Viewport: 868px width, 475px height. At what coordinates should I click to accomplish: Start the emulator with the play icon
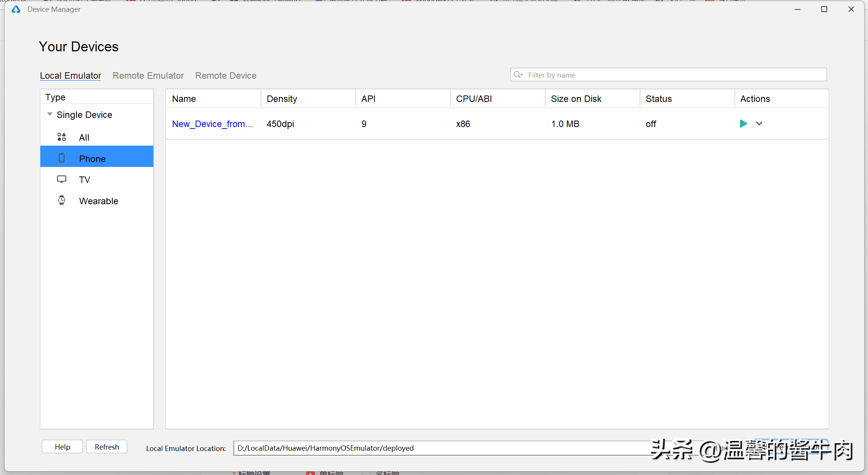pyautogui.click(x=743, y=124)
